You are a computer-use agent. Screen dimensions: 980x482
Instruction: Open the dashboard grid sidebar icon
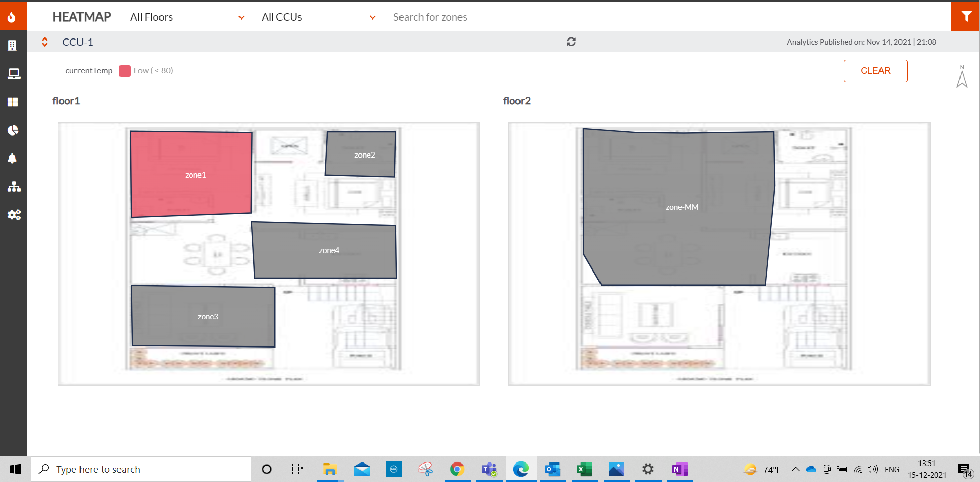pos(13,102)
